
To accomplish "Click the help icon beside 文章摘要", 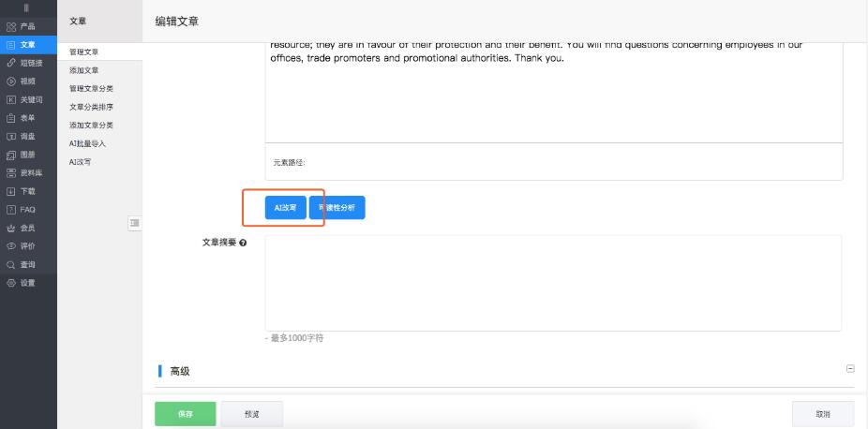I will (x=243, y=243).
